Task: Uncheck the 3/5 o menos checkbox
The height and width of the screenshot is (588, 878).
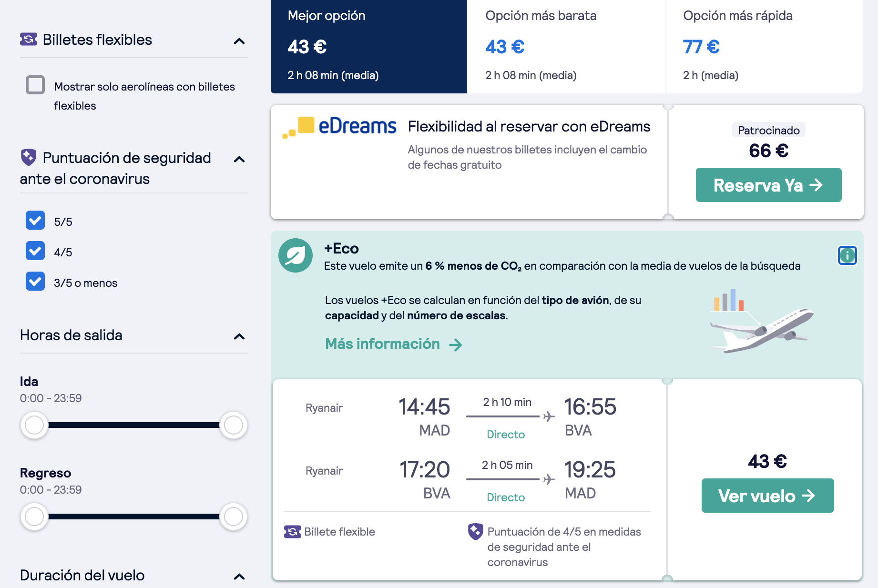Action: [x=35, y=282]
